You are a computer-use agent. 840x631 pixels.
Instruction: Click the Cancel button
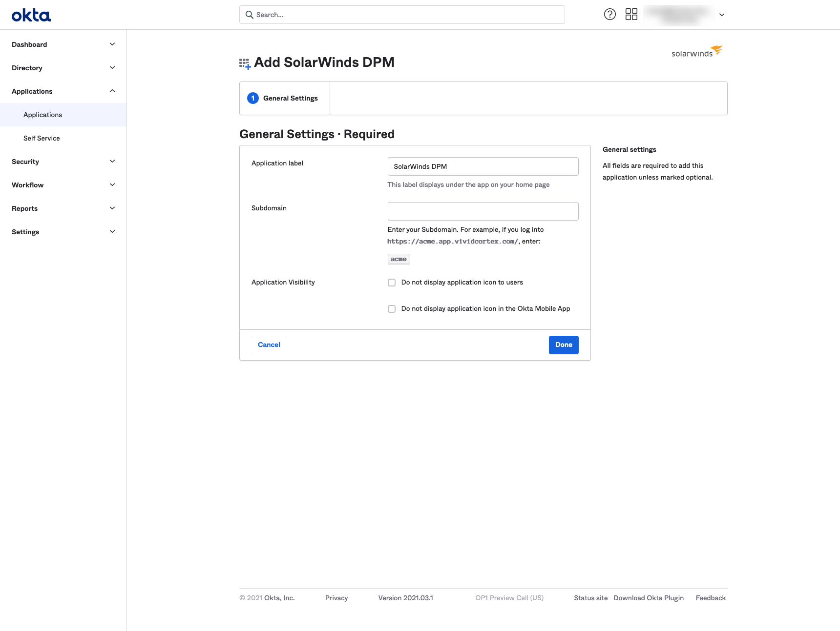point(269,345)
